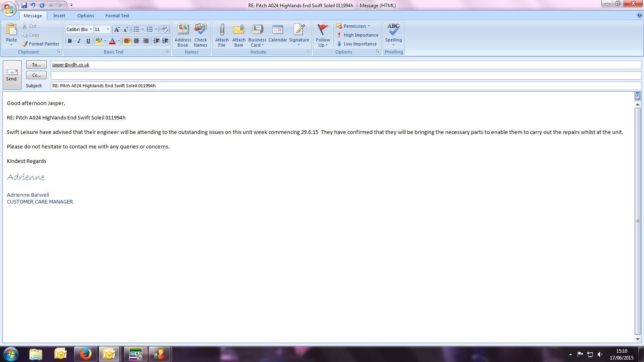Toggle underline formatting
This screenshot has width=644, height=362.
coord(88,41)
